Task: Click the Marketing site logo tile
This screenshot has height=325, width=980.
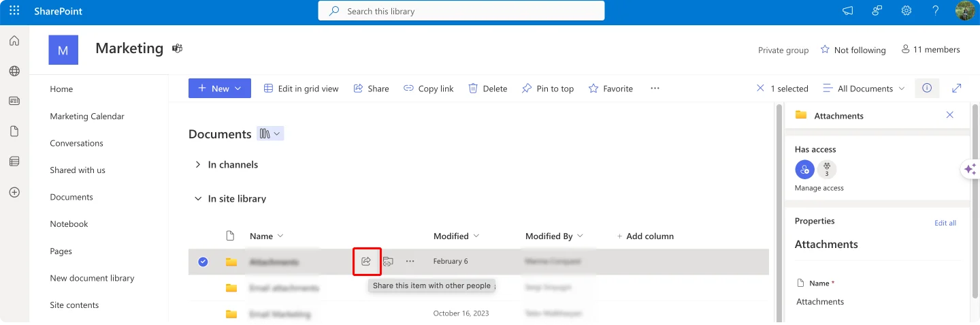Action: tap(63, 50)
